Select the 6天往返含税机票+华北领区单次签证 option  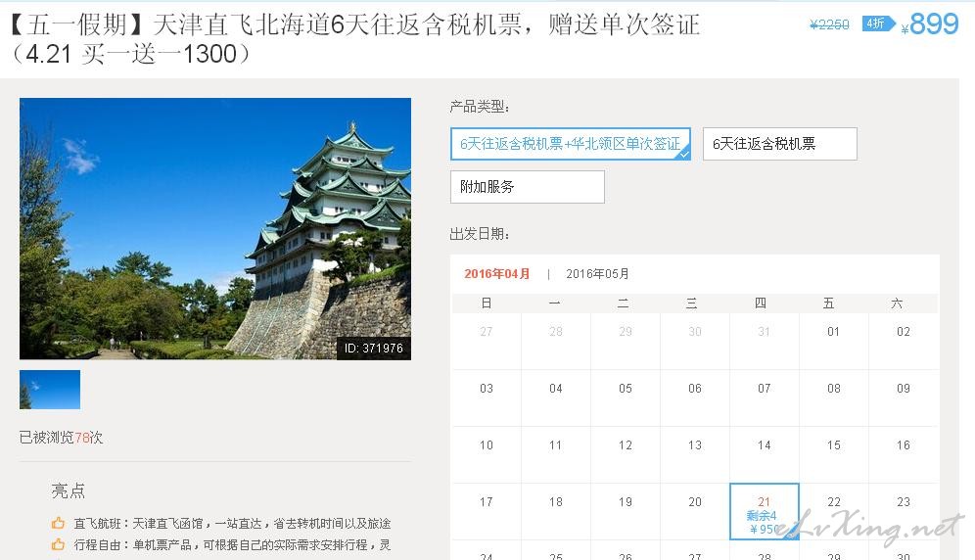570,144
